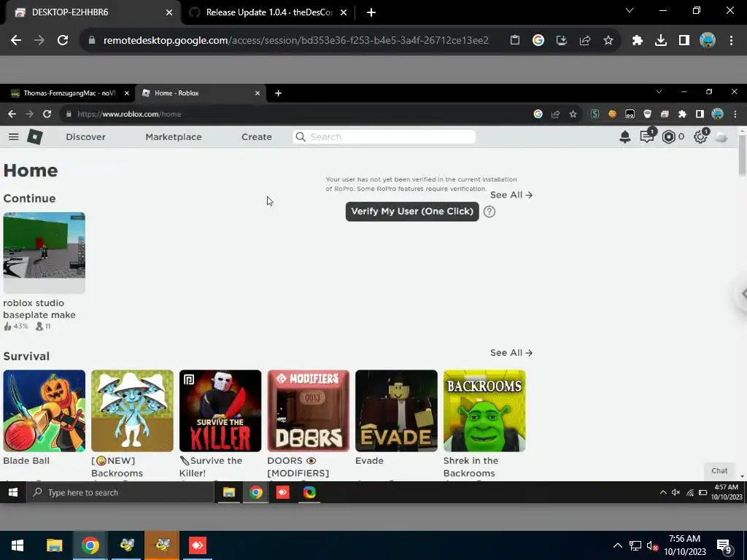Open the green S extension in inner browser
The height and width of the screenshot is (560, 747).
[595, 114]
